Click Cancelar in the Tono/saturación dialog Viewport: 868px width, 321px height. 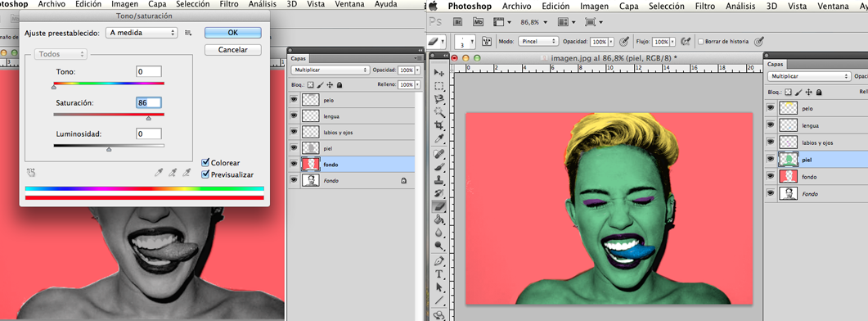tap(232, 50)
